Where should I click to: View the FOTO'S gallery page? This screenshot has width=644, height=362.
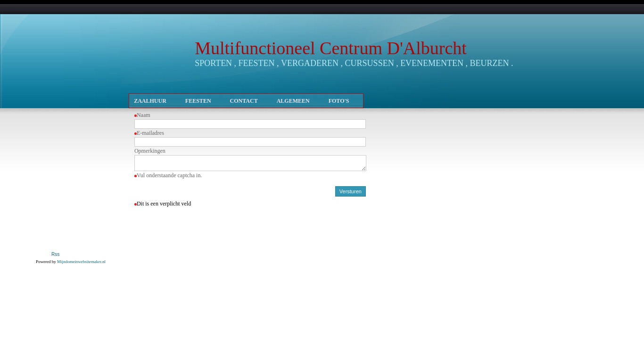click(x=339, y=100)
